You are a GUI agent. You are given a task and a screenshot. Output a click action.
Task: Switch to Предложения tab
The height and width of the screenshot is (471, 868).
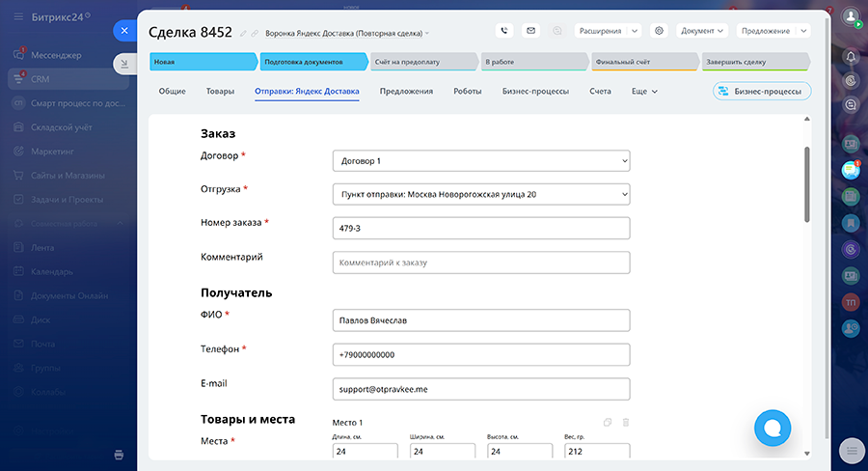(x=406, y=92)
